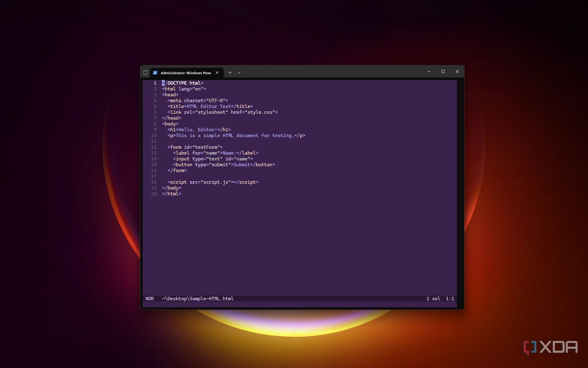Click the NOR mode indicator in status bar
588x368 pixels.
tap(150, 298)
